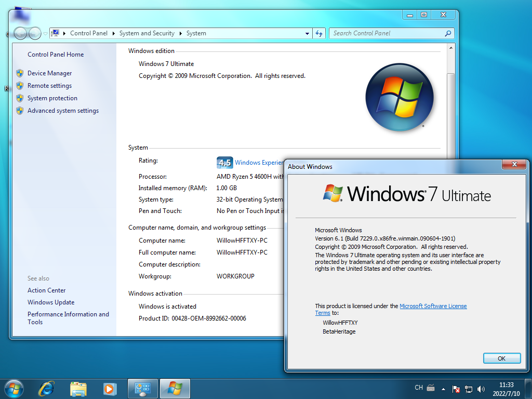Open Windows Media Player from taskbar
The image size is (532, 399).
coord(110,389)
